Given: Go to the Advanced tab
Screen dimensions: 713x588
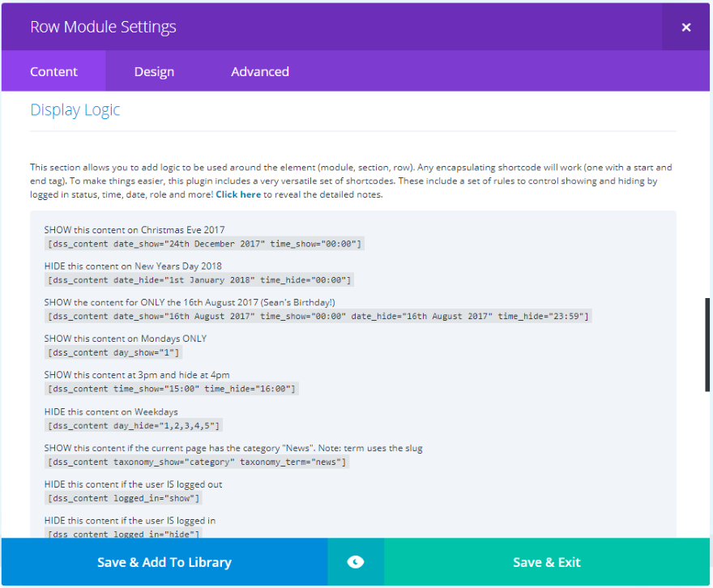Looking at the screenshot, I should (260, 71).
